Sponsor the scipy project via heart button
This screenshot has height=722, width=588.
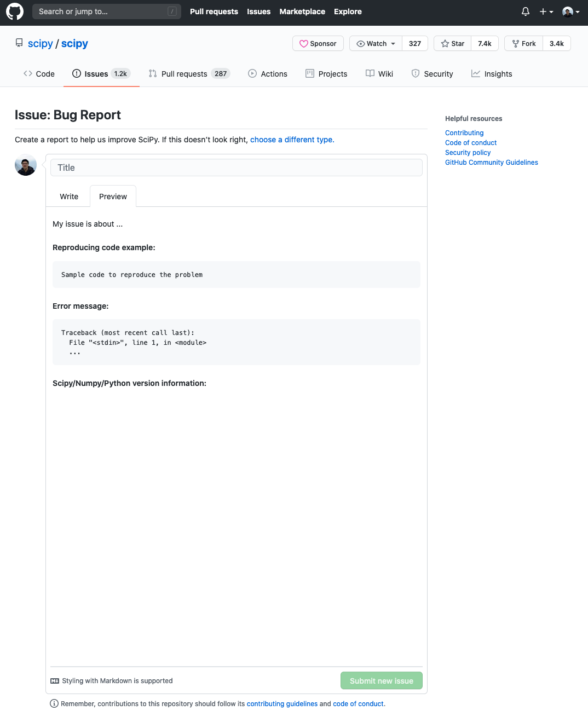pyautogui.click(x=318, y=44)
